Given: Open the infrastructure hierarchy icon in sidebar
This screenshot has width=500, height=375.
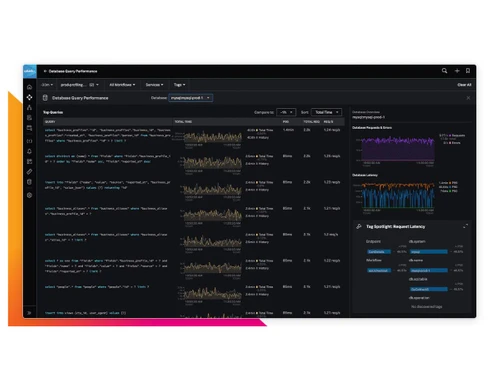Looking at the screenshot, I should (x=29, y=107).
